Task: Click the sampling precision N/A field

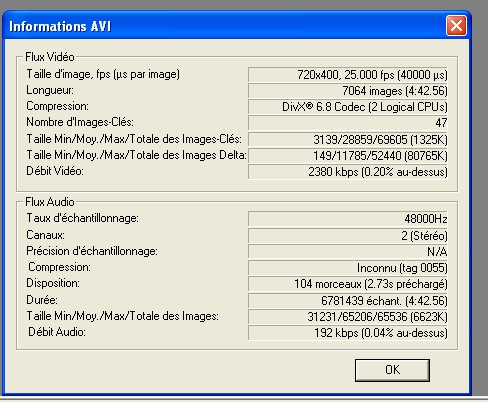Action: pos(348,252)
